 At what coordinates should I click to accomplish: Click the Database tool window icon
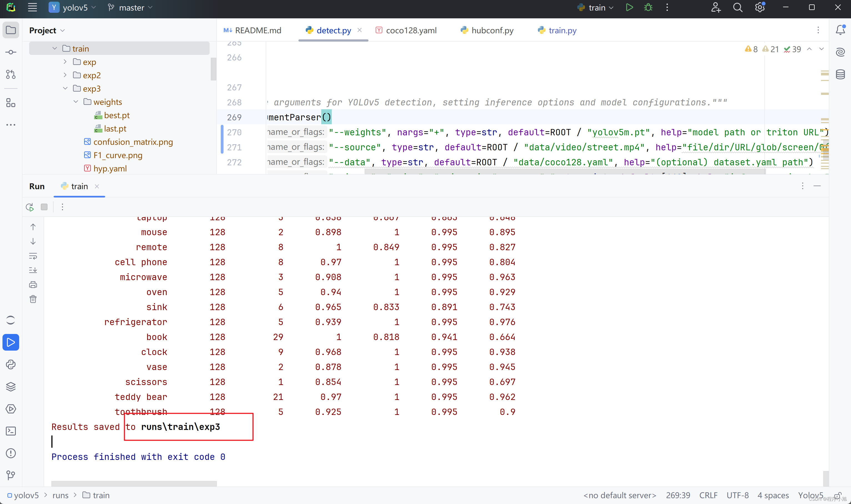pyautogui.click(x=840, y=74)
